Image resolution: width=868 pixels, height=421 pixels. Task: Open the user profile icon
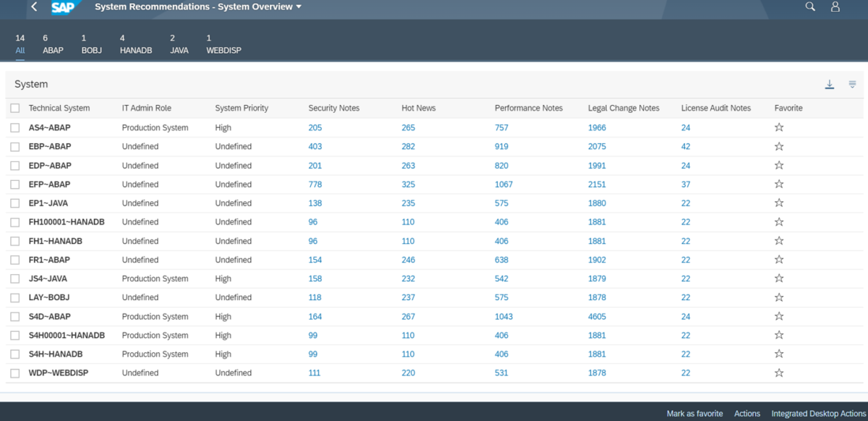(835, 7)
